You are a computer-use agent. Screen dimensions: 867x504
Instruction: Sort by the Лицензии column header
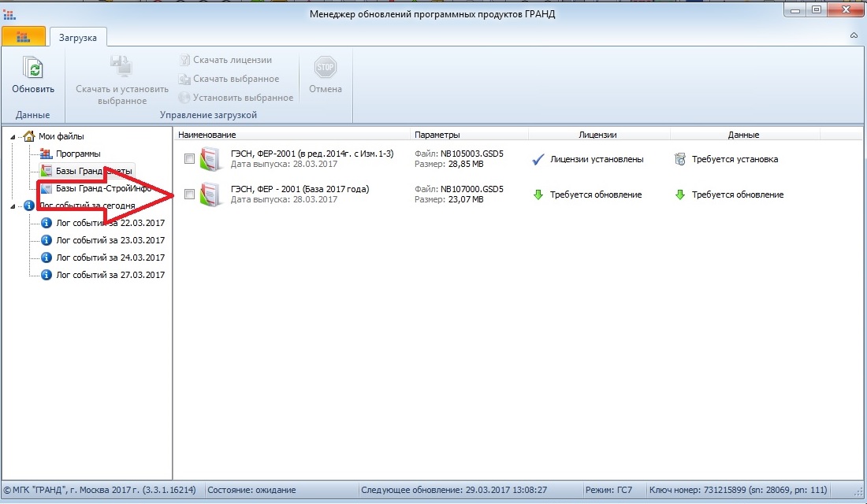(x=599, y=135)
